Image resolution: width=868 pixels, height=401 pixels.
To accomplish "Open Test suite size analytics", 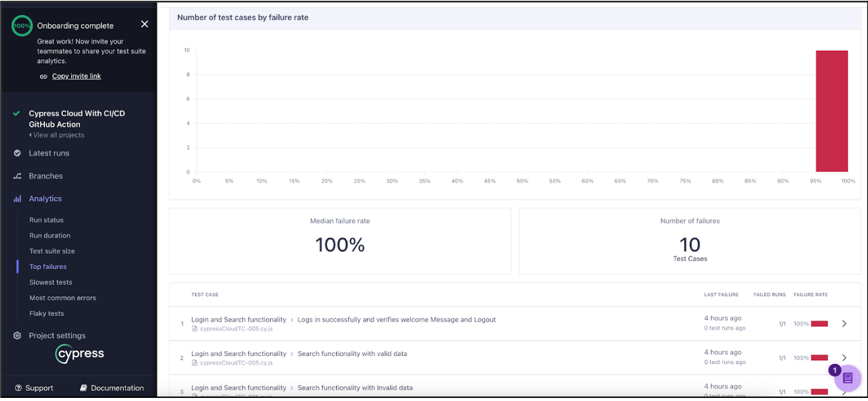I will click(x=52, y=251).
